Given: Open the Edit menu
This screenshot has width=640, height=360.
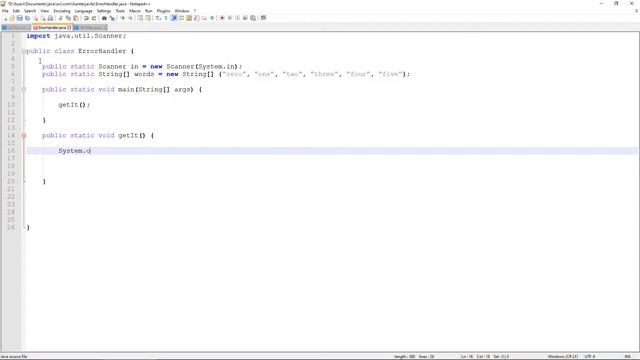Looking at the screenshot, I should click(x=16, y=11).
